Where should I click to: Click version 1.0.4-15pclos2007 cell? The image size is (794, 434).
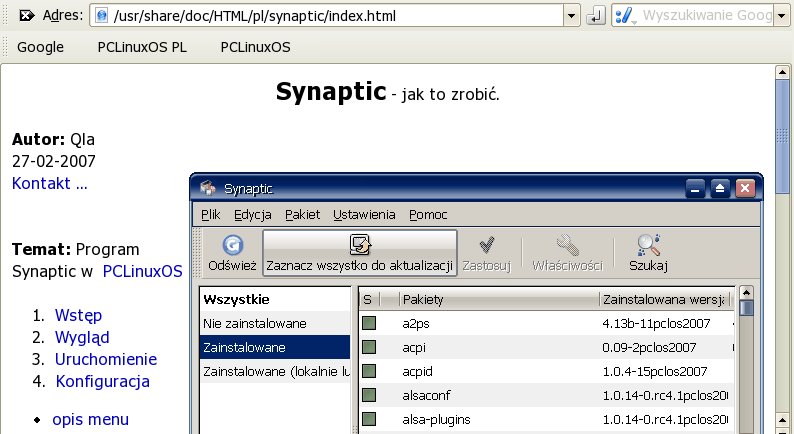655,372
